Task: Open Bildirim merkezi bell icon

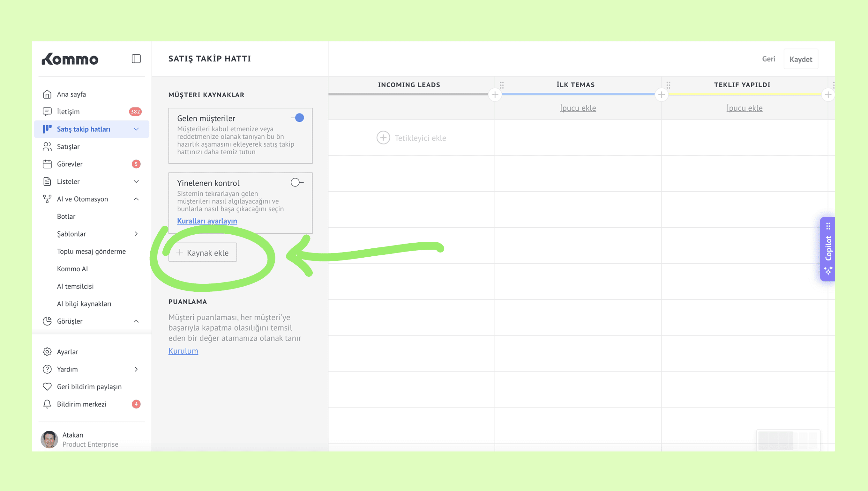Action: (x=47, y=404)
